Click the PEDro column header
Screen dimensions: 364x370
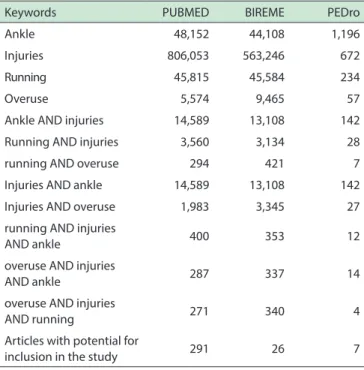(343, 13)
